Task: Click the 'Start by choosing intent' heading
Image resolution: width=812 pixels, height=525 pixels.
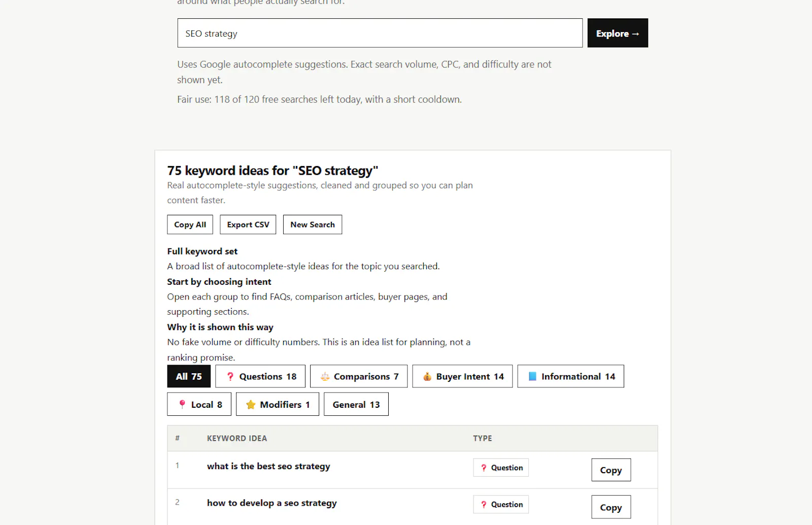Action: tap(219, 282)
